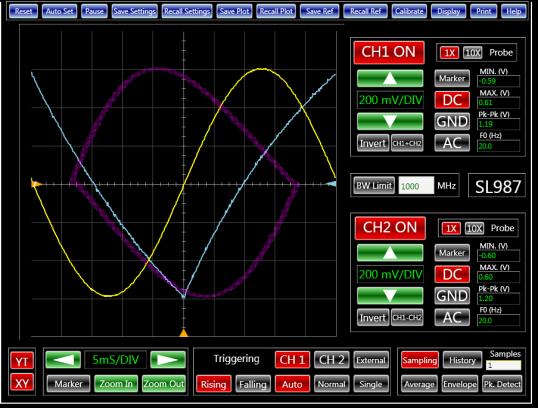Open Help from the toolbar
Image resolution: width=538 pixels, height=408 pixels.
pos(514,11)
